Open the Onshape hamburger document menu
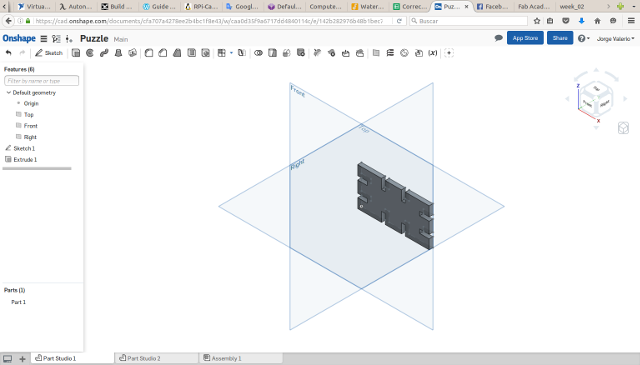This screenshot has width=640, height=365. click(44, 39)
